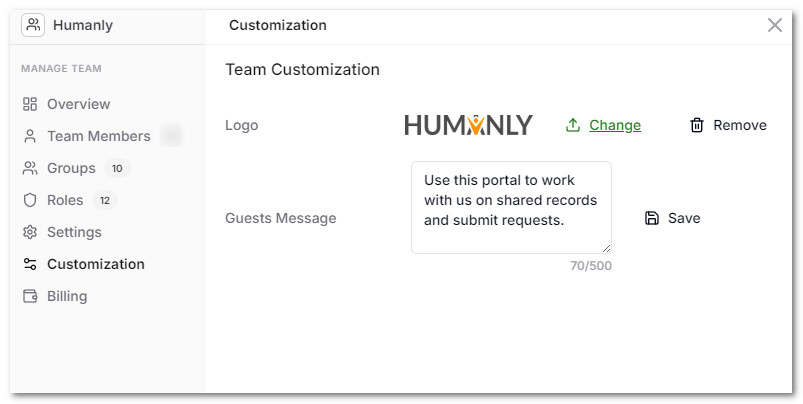Close the Customization dialog
The height and width of the screenshot is (404, 803).
click(x=775, y=25)
